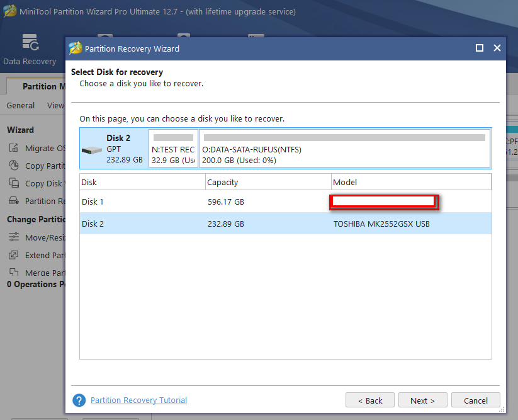Open the View menu in main window
The width and height of the screenshot is (518, 420).
click(x=55, y=105)
